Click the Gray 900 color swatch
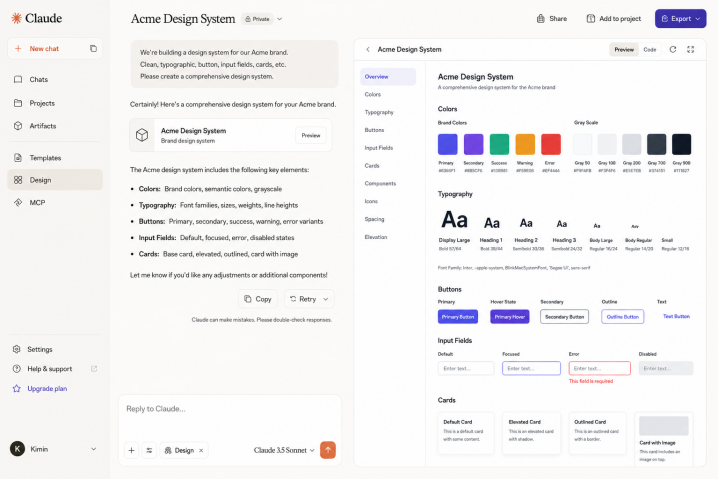Screen dimensions: 718x479 (x=681, y=144)
